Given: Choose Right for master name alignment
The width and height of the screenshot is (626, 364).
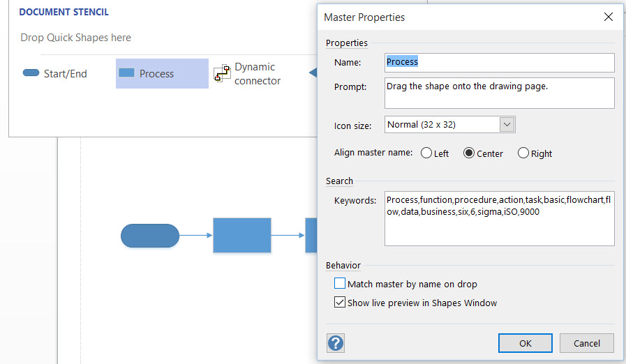Looking at the screenshot, I should 523,153.
